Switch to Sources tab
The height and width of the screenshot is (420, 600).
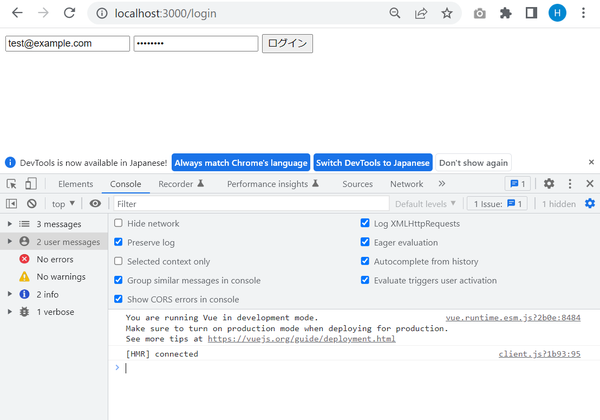pos(357,184)
